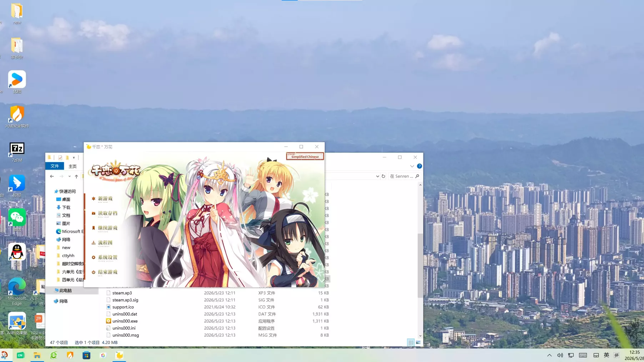Click the Explorer vertical scrollbar thumb
Screen dimensions: 644x362
tap(420, 265)
